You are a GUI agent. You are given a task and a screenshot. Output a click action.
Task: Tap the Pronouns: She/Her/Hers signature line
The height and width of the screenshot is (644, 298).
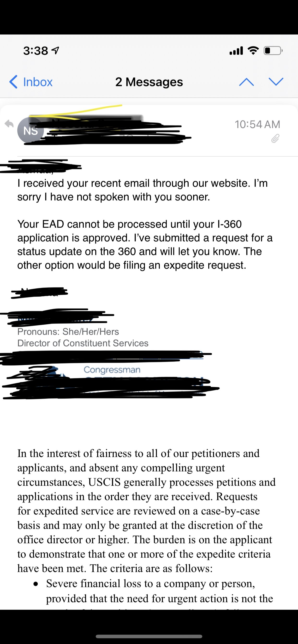tap(68, 332)
